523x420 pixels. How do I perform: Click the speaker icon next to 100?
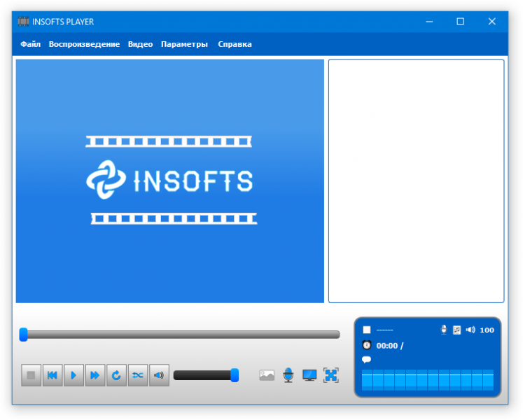click(x=470, y=330)
